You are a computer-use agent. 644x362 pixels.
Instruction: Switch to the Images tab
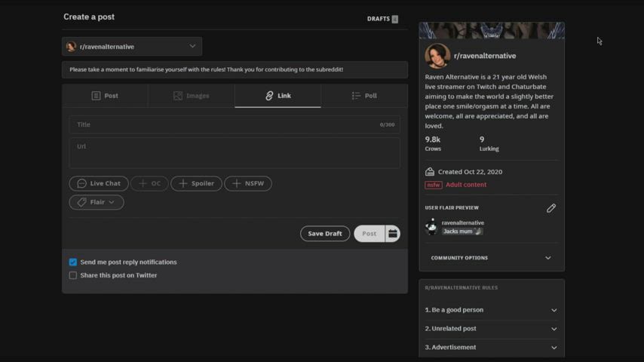192,96
